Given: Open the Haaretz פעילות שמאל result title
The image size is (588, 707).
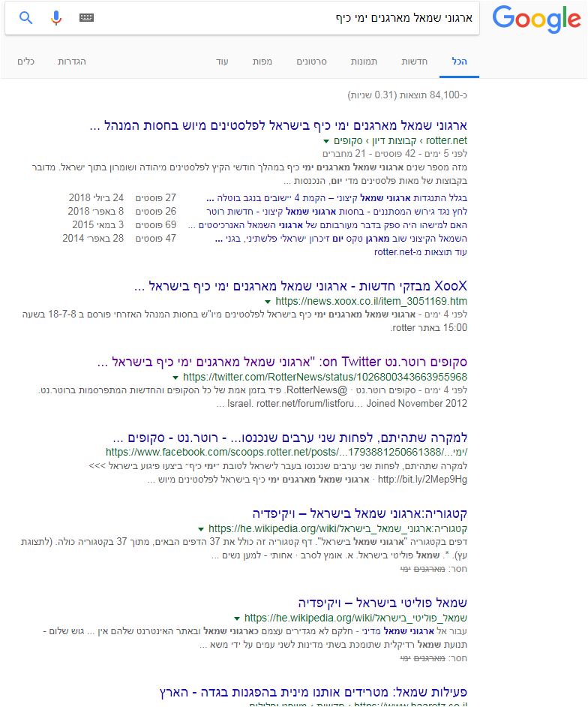Looking at the screenshot, I should (313, 692).
